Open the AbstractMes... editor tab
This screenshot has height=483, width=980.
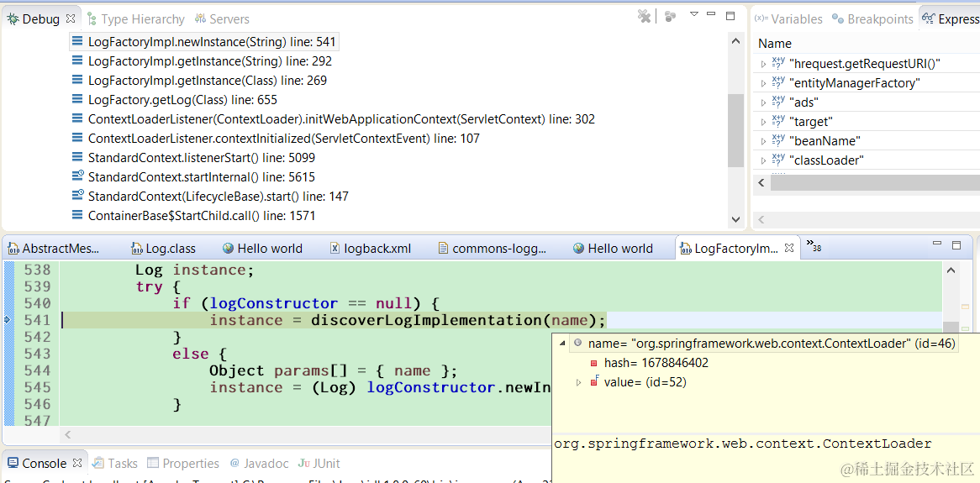pos(54,249)
